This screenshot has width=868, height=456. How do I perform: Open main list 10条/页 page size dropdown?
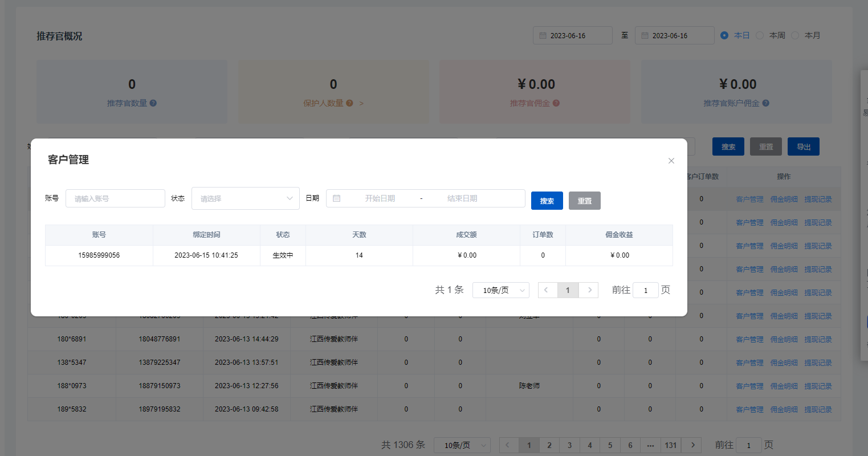tap(462, 445)
